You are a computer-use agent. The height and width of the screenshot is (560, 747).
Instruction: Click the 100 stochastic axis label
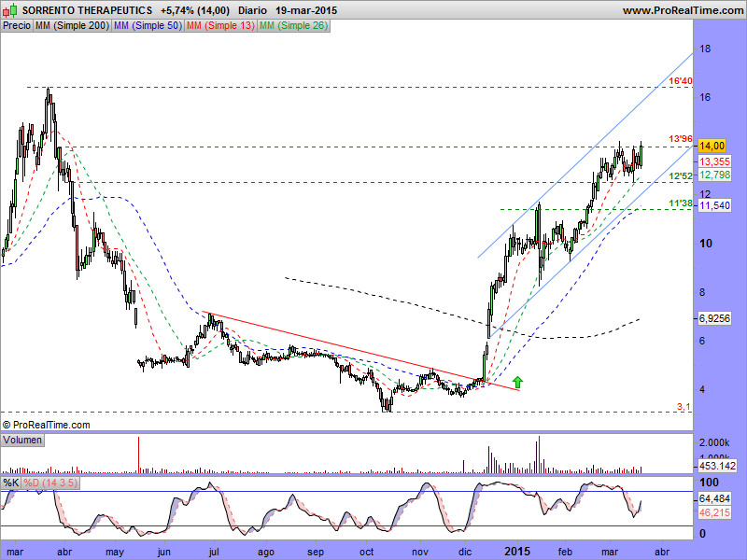[709, 483]
